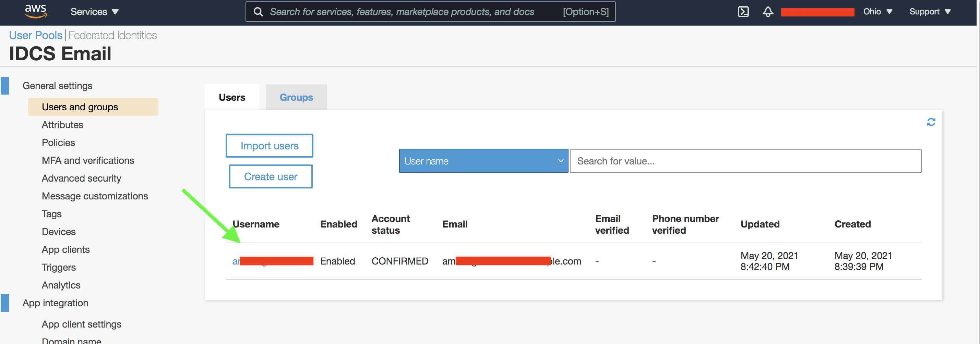Open MFA and verifications settings

pyautogui.click(x=88, y=160)
